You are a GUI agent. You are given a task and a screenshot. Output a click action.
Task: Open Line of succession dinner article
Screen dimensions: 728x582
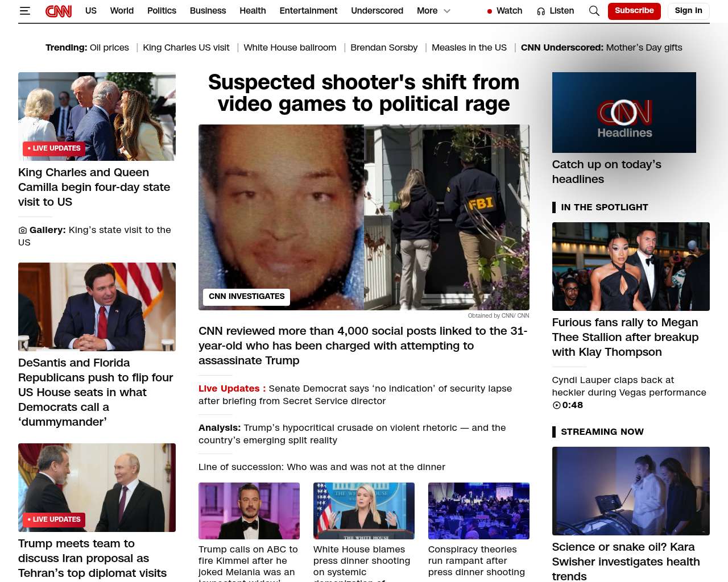[x=321, y=467]
